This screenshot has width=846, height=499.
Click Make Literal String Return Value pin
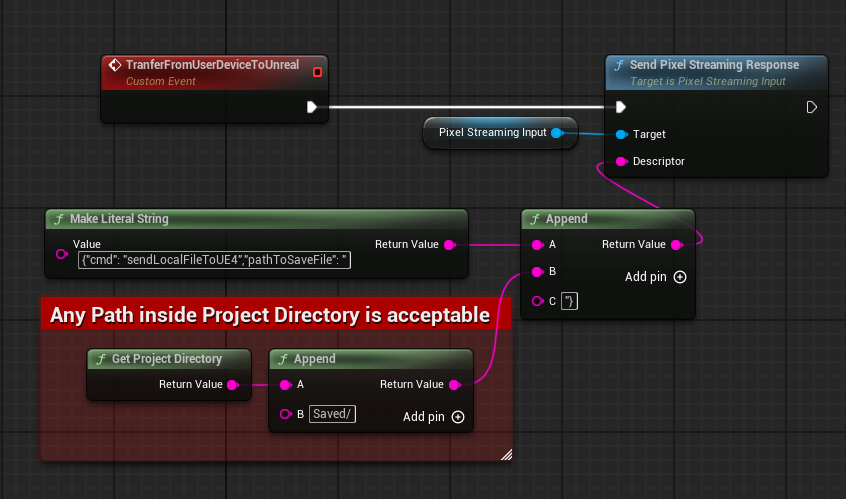click(449, 244)
